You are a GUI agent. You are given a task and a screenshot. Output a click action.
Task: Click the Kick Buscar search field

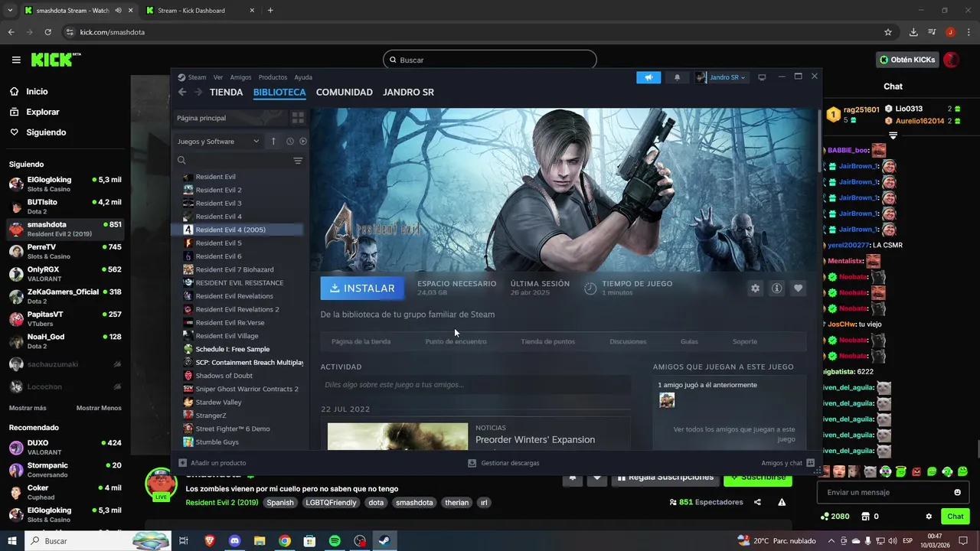pyautogui.click(x=490, y=60)
